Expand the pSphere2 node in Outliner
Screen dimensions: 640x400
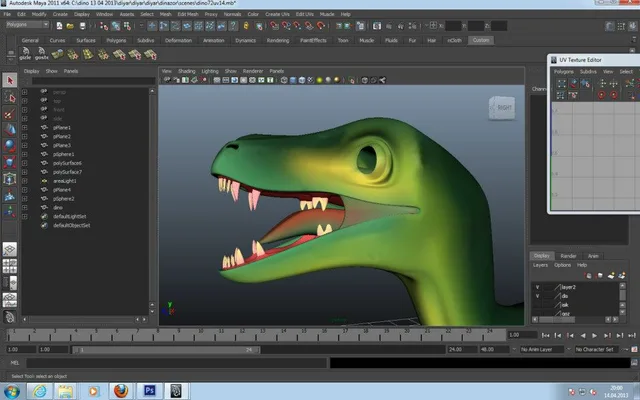click(24, 199)
